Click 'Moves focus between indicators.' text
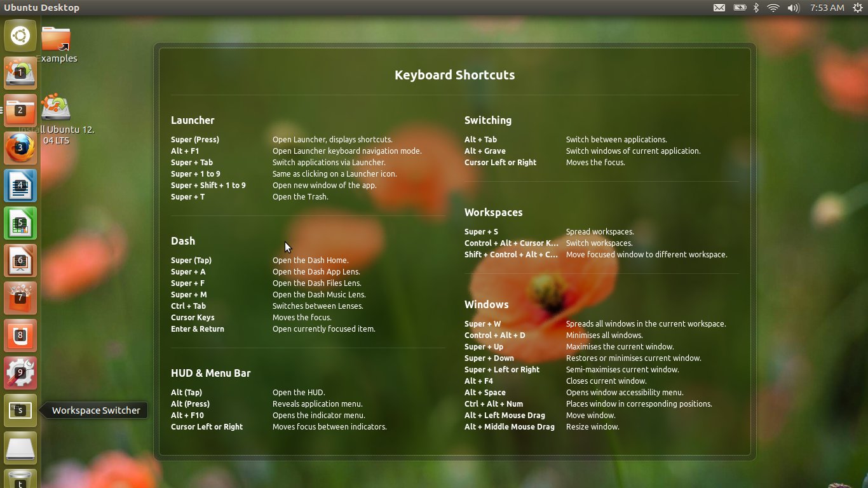868x488 pixels. tap(330, 427)
